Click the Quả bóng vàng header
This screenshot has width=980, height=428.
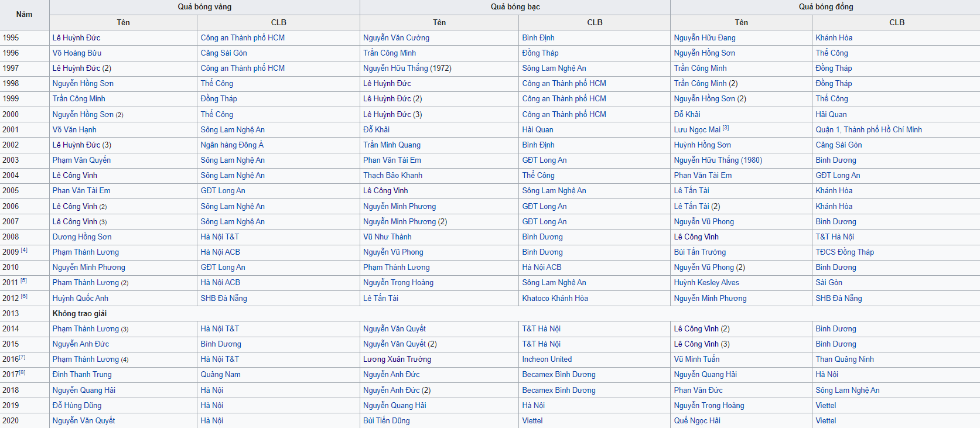point(204,7)
